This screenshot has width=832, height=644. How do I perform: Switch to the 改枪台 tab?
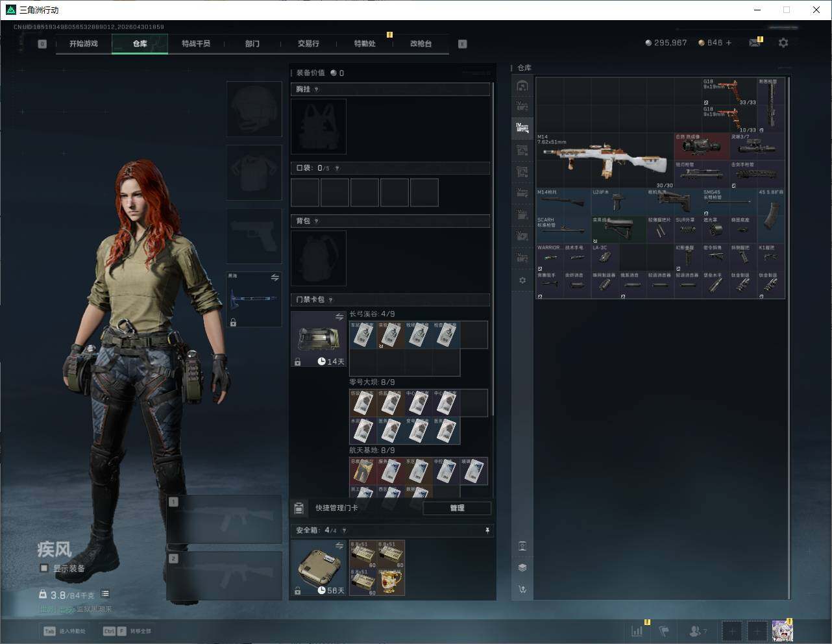click(421, 43)
